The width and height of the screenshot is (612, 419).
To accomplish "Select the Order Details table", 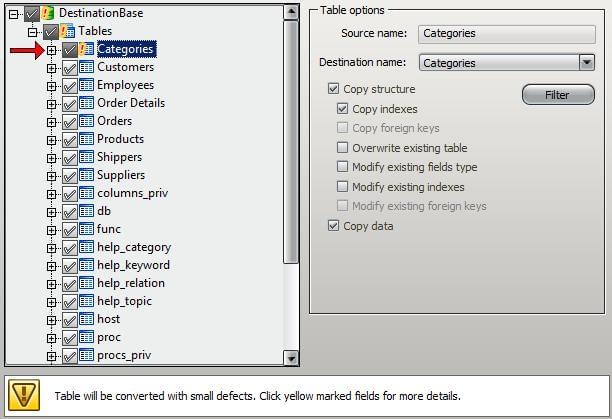I will [x=131, y=103].
